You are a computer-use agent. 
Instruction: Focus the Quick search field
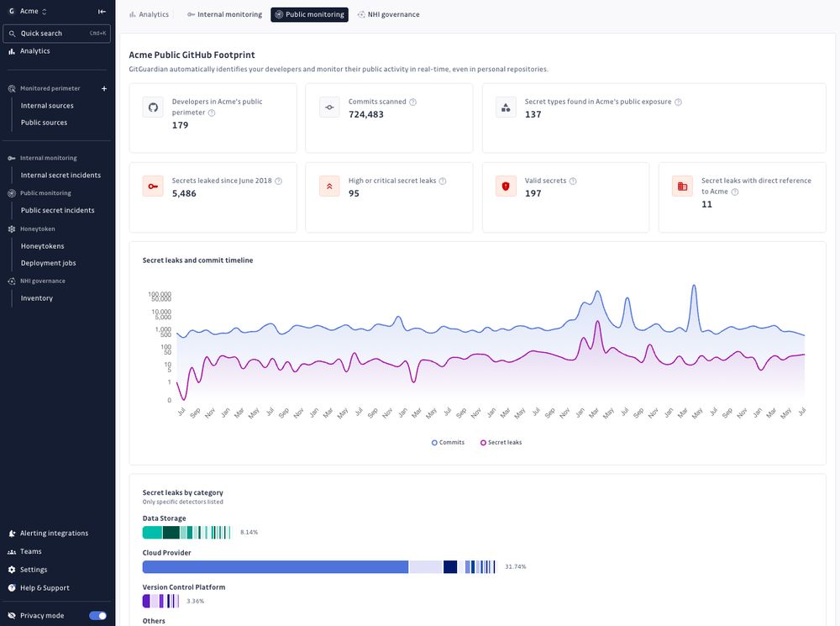click(57, 34)
